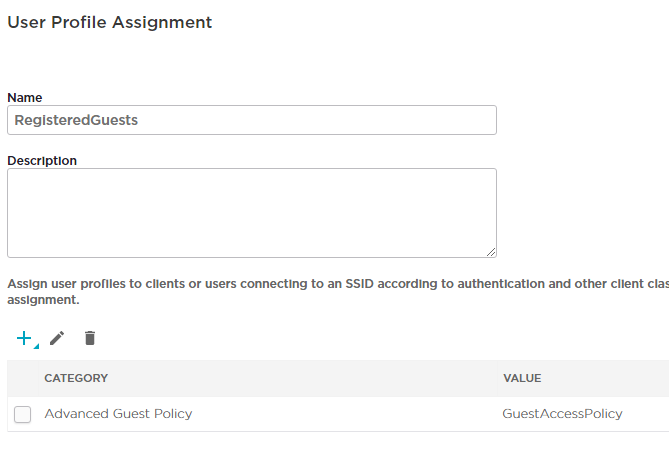Sort by the CATEGORY column header
The image size is (669, 459).
point(76,378)
